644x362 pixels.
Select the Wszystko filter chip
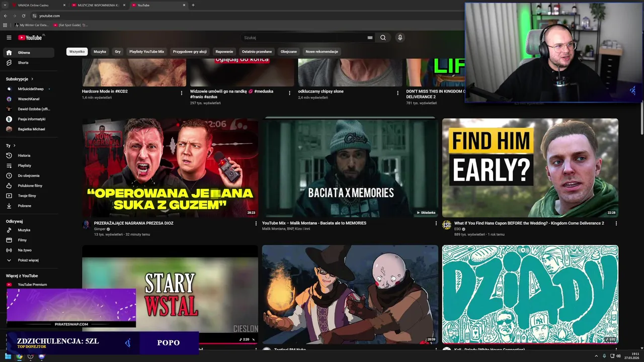coord(77,51)
